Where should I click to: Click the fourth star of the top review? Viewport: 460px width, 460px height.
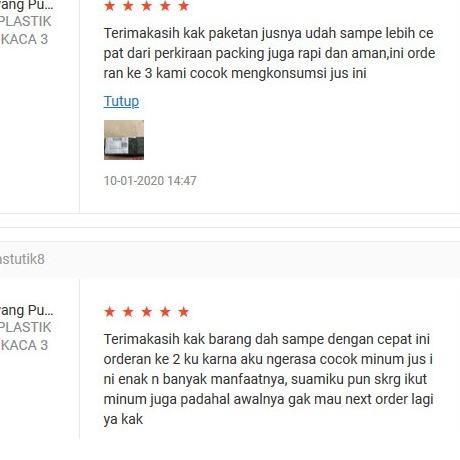point(165,6)
